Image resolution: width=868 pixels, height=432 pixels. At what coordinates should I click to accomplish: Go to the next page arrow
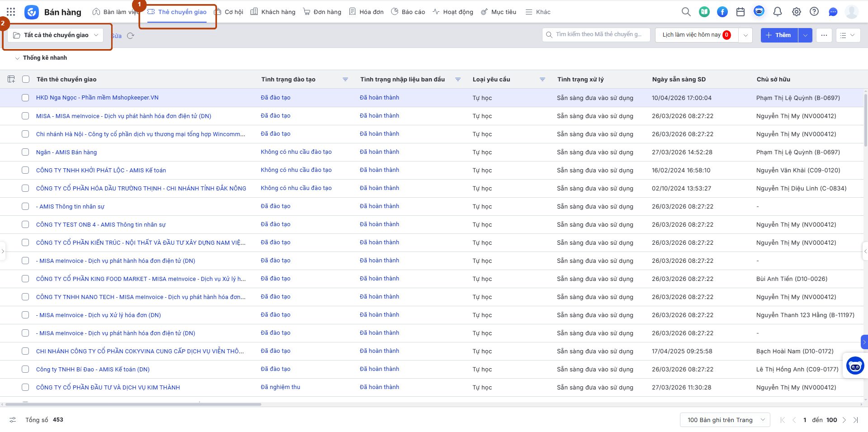[844, 420]
